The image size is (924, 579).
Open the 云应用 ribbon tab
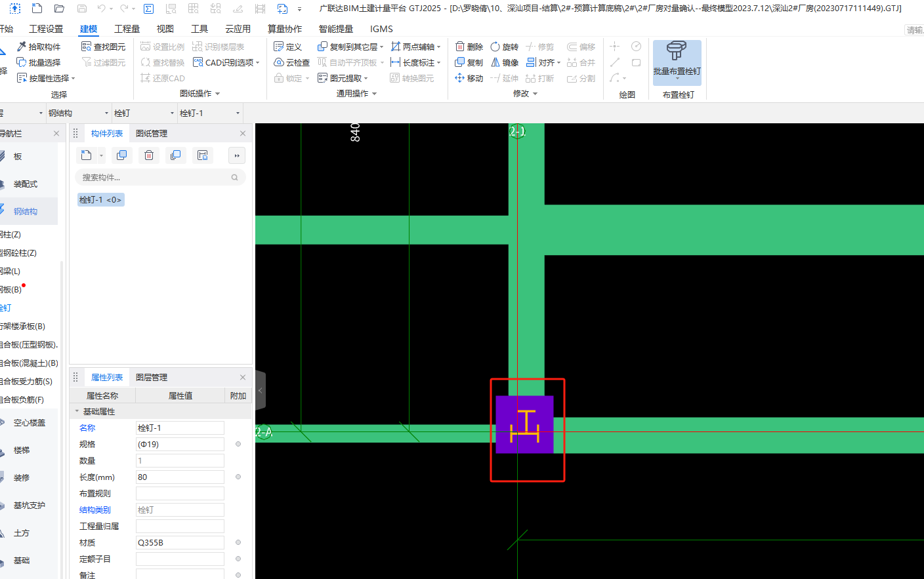(238, 29)
